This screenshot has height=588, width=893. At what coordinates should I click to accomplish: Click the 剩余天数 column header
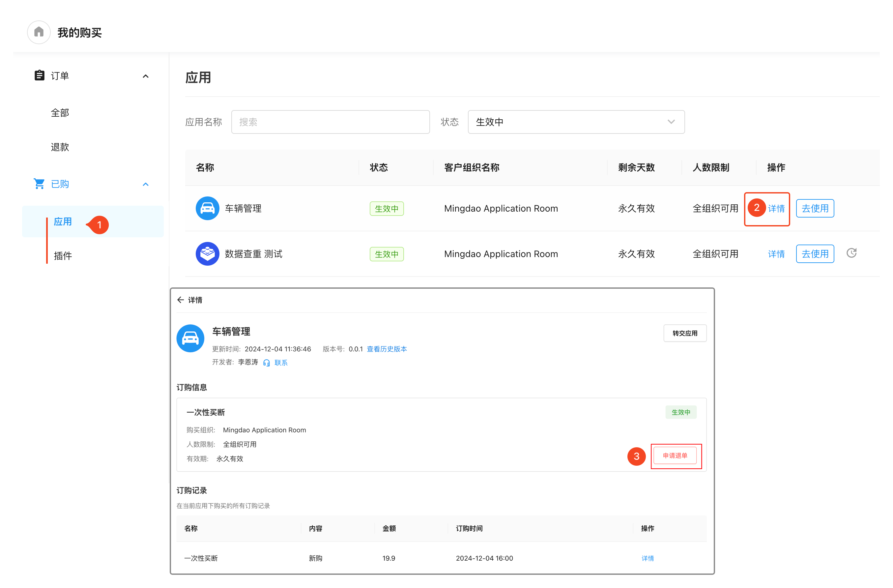click(636, 168)
